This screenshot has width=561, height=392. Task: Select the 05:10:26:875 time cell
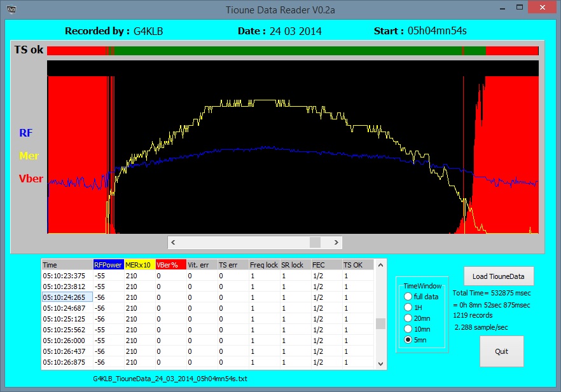(67, 362)
